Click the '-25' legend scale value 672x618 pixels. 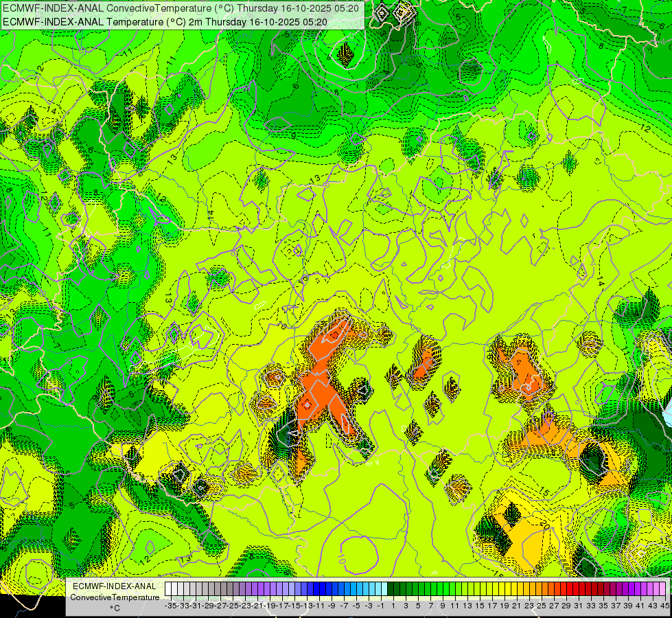coord(233,606)
